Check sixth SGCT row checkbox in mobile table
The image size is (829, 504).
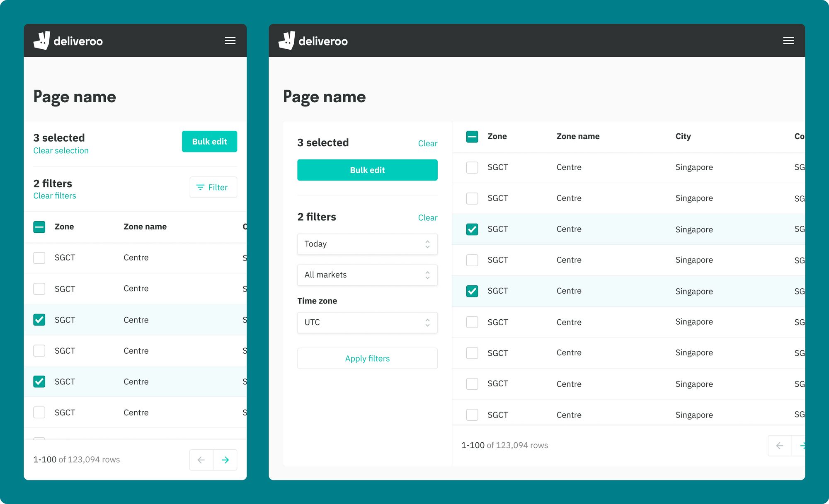point(39,412)
